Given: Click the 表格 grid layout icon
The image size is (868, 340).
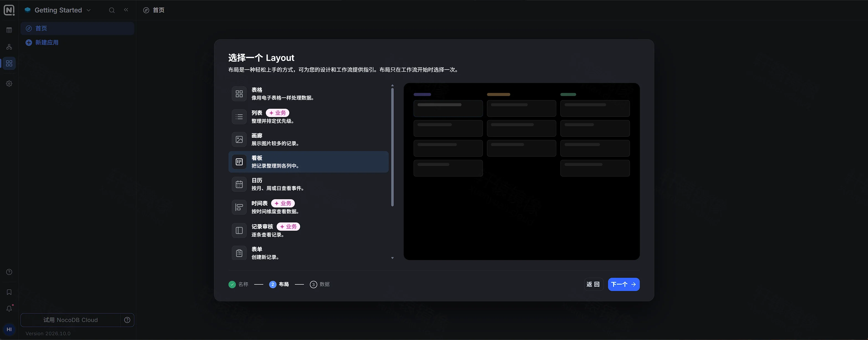Looking at the screenshot, I should point(239,94).
